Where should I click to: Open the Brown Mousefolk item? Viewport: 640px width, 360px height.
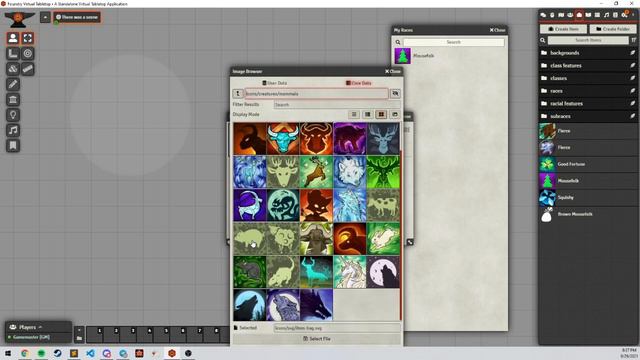point(588,214)
